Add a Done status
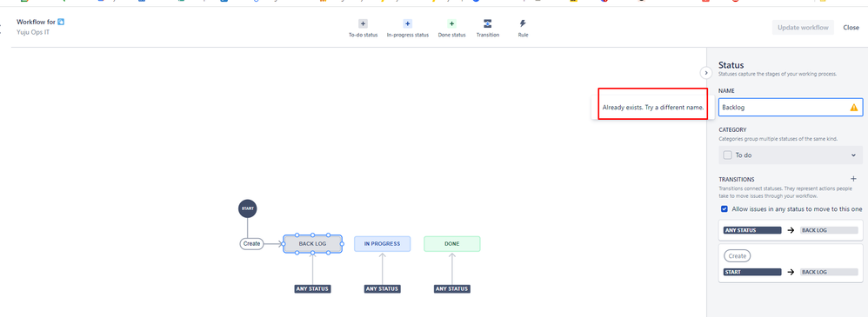Image resolution: width=868 pixels, height=317 pixels. pyautogui.click(x=451, y=29)
